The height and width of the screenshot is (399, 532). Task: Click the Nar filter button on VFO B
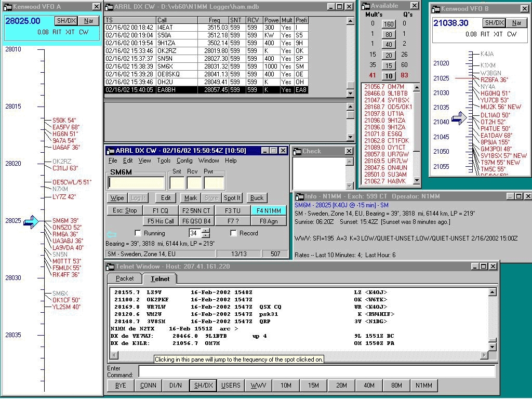[516, 23]
